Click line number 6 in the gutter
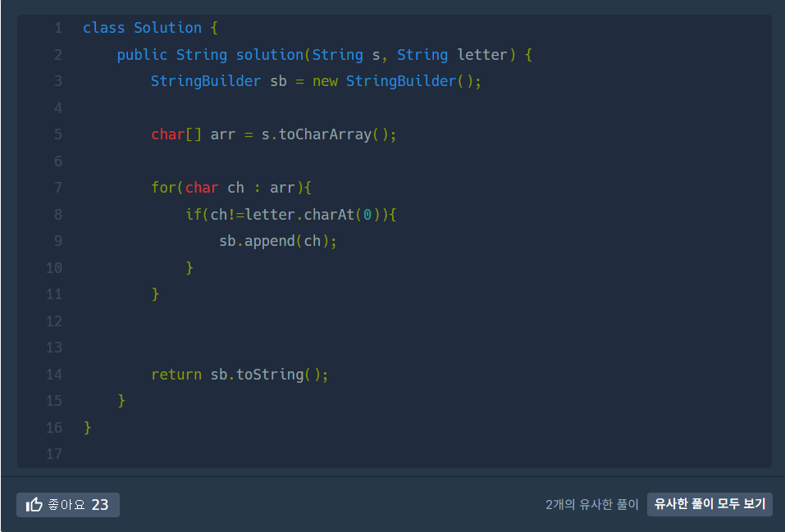 click(x=58, y=161)
